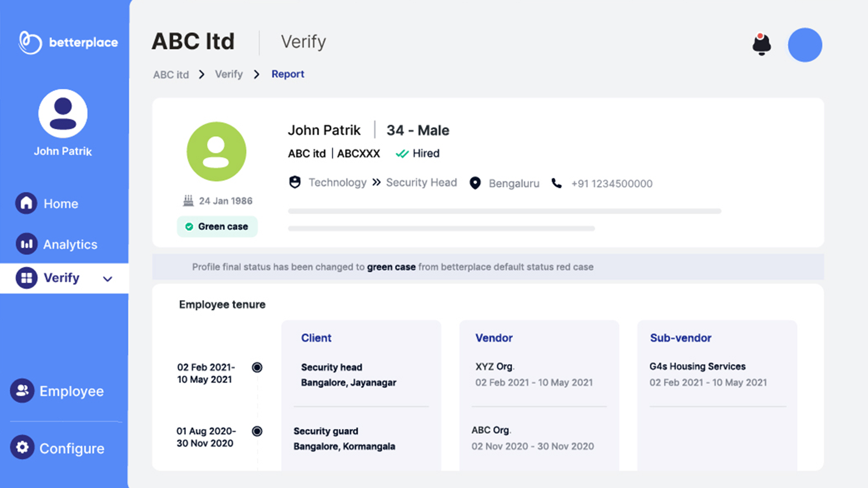Viewport: 868px width, 488px height.
Task: Open Configure gear settings
Action: click(22, 447)
